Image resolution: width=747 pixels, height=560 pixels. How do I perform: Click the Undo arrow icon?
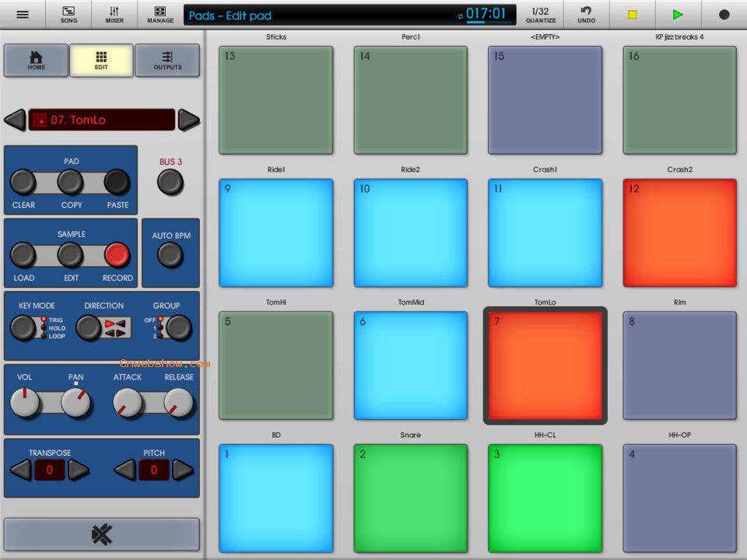[x=586, y=11]
